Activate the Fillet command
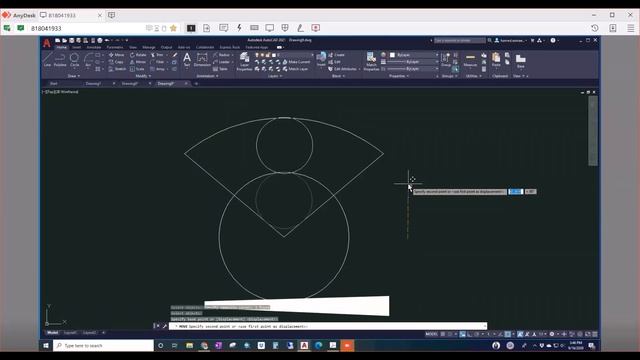Viewport: 640px width, 360px height. [157, 62]
